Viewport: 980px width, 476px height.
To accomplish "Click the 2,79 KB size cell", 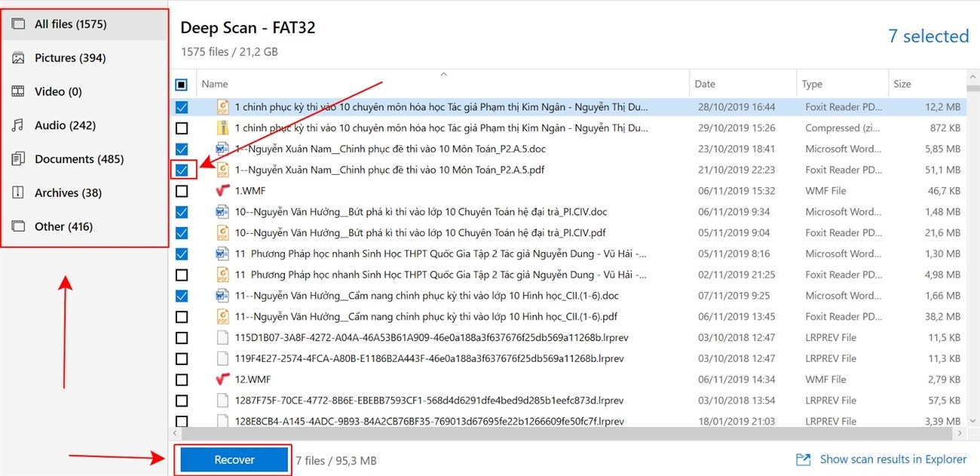I will pos(944,379).
